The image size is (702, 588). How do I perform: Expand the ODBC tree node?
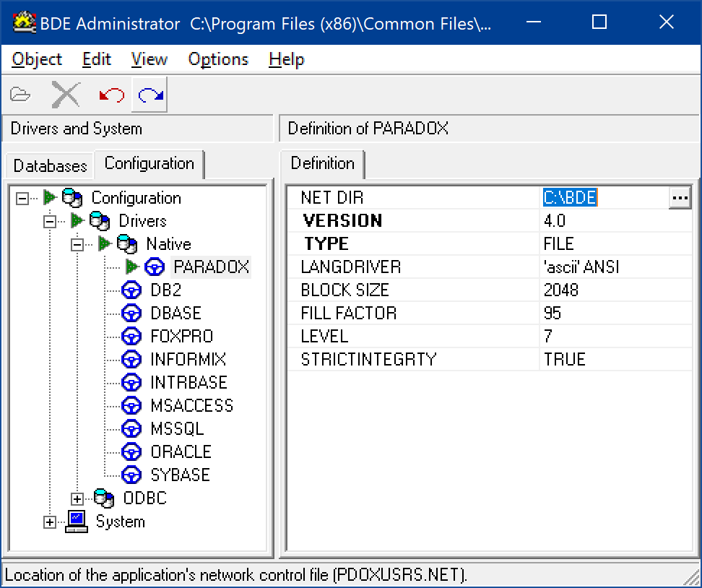[77, 498]
